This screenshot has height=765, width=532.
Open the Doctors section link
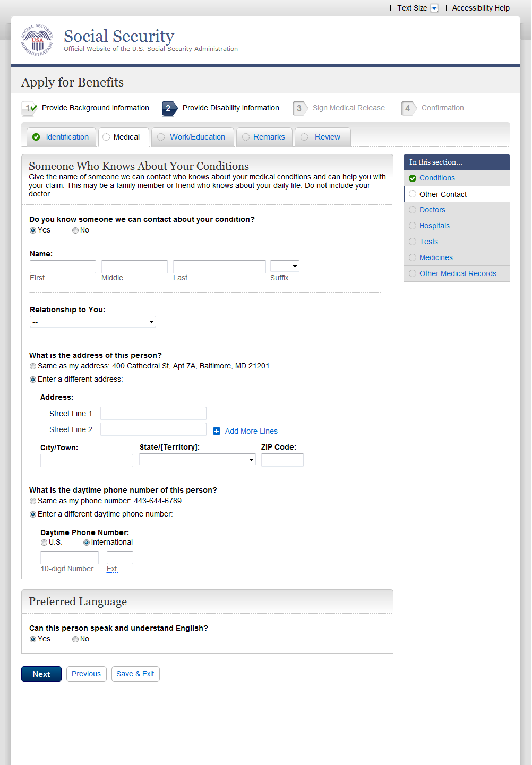tap(432, 210)
